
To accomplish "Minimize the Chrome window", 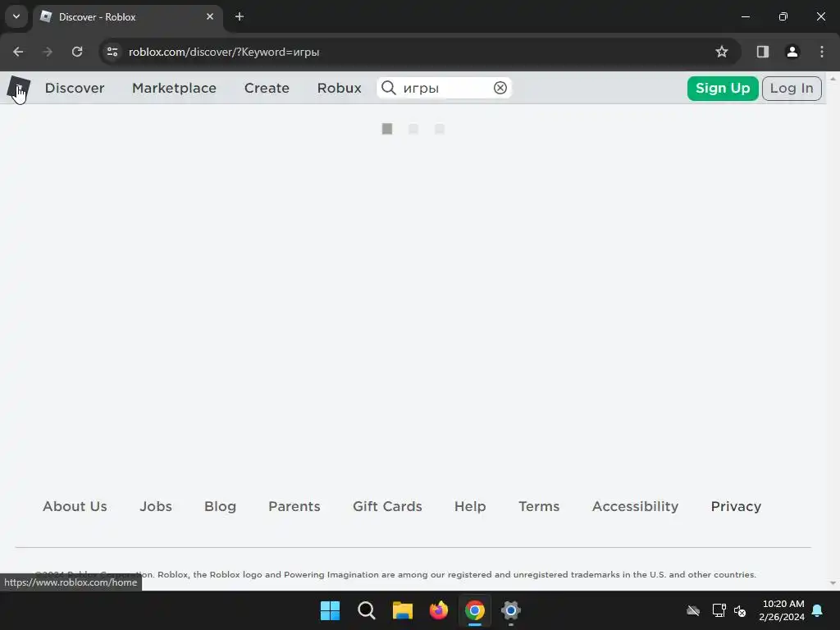I will click(745, 16).
